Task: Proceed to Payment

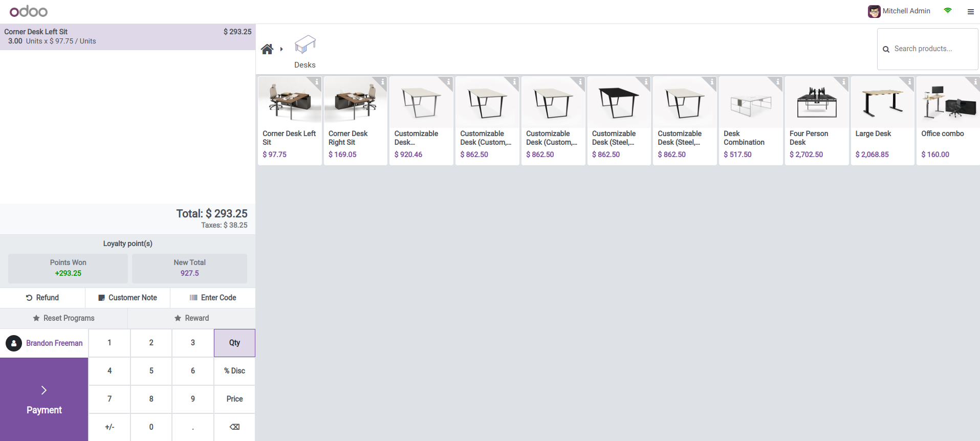Action: (44, 400)
